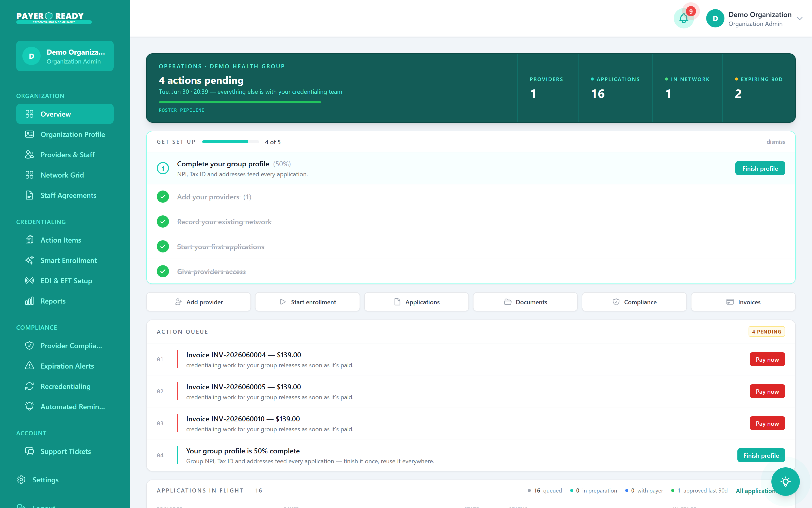Click the D avatar in sidebar organization card
This screenshot has height=508, width=812.
coord(31,56)
